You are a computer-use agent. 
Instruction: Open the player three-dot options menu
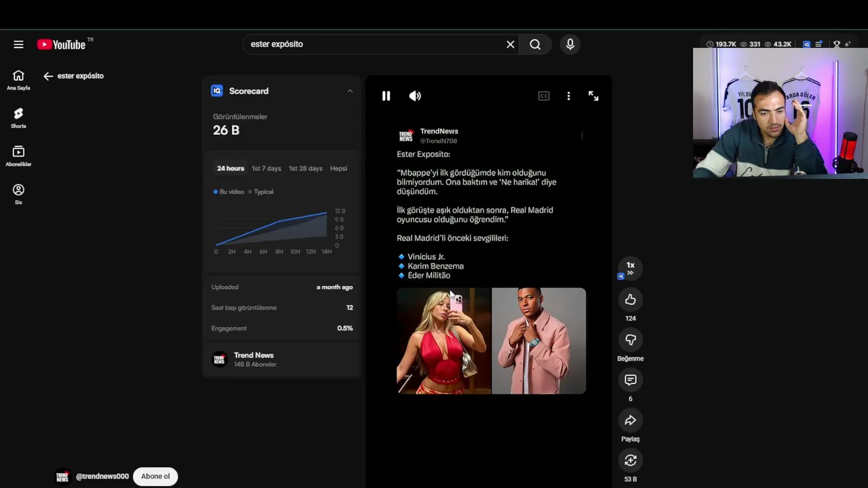[568, 96]
